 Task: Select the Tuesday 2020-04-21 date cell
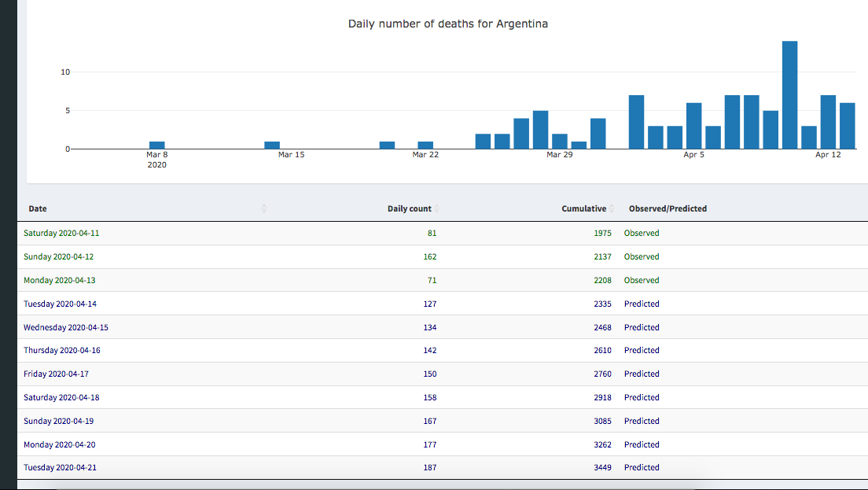click(x=61, y=467)
